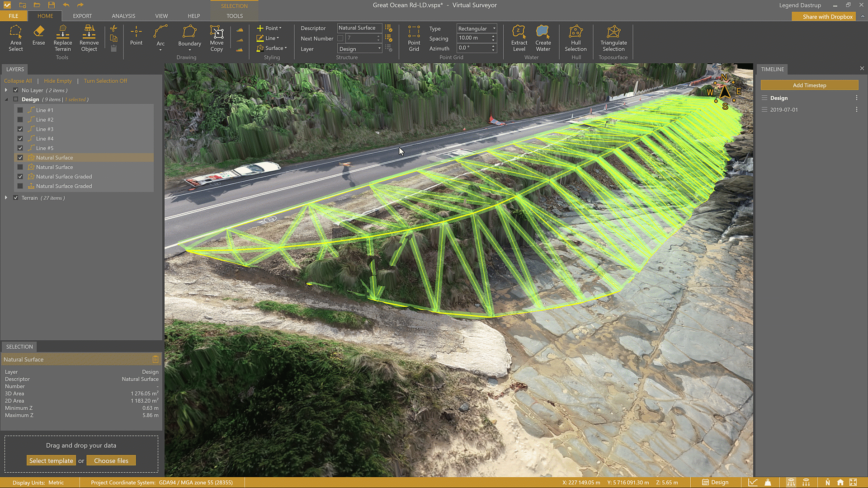Expand the Terrain layer group
Screen dimensions: 868x488
point(6,198)
